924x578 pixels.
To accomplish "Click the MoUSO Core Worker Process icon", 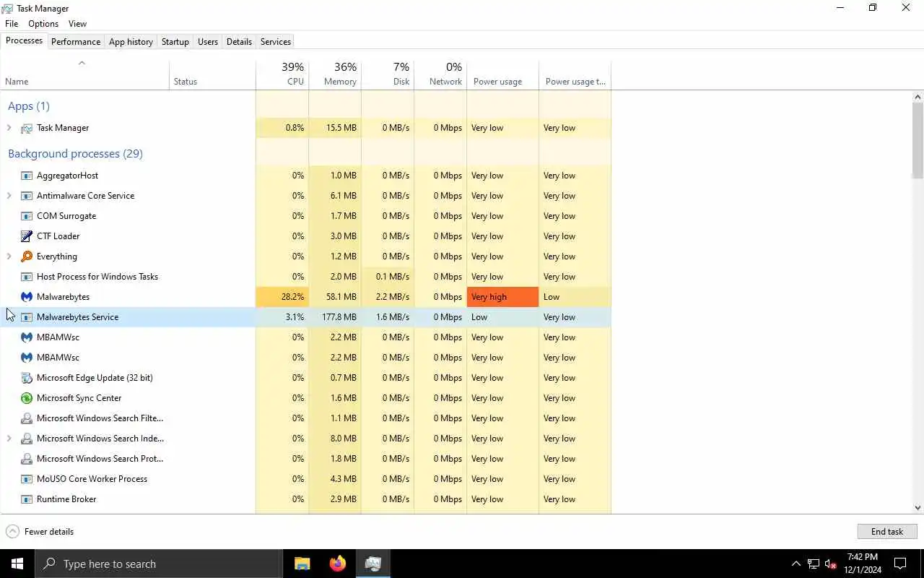I will (27, 479).
